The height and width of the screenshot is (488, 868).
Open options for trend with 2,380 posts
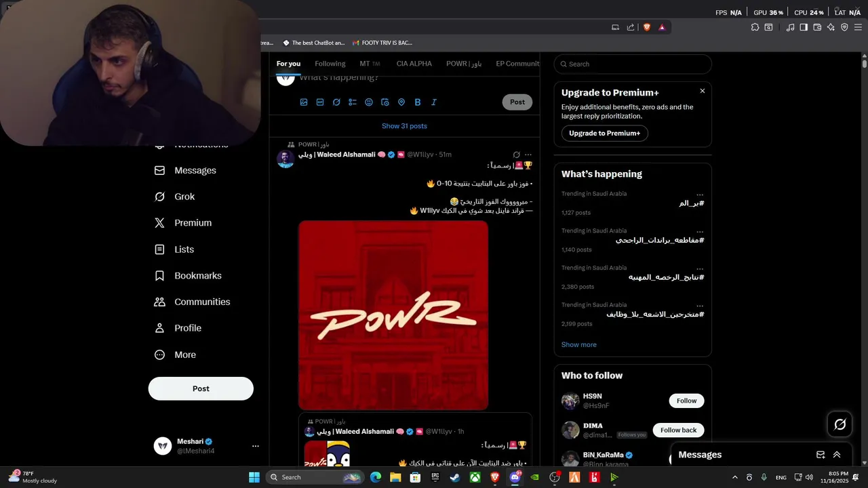click(700, 269)
